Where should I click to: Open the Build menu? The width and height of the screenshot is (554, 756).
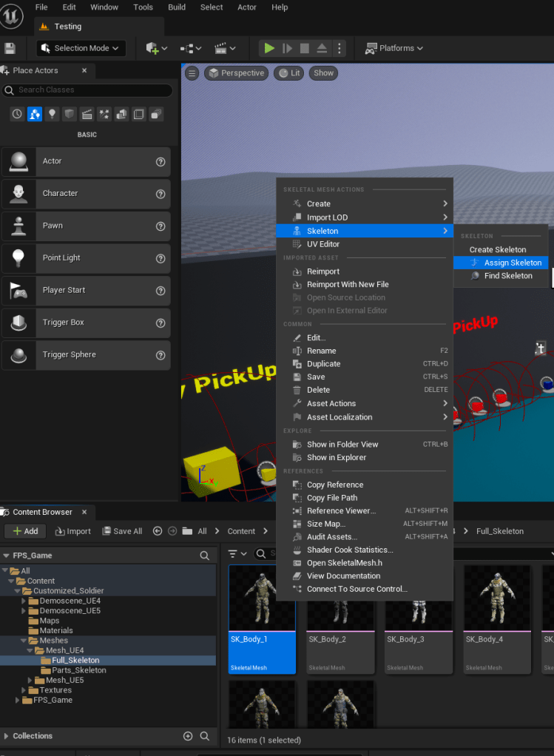pyautogui.click(x=177, y=7)
